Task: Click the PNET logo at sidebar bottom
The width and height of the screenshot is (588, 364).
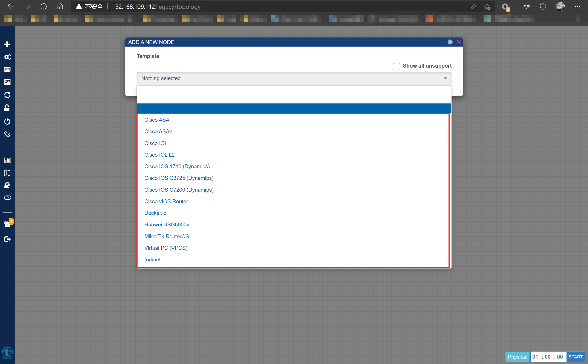Action: [x=8, y=353]
